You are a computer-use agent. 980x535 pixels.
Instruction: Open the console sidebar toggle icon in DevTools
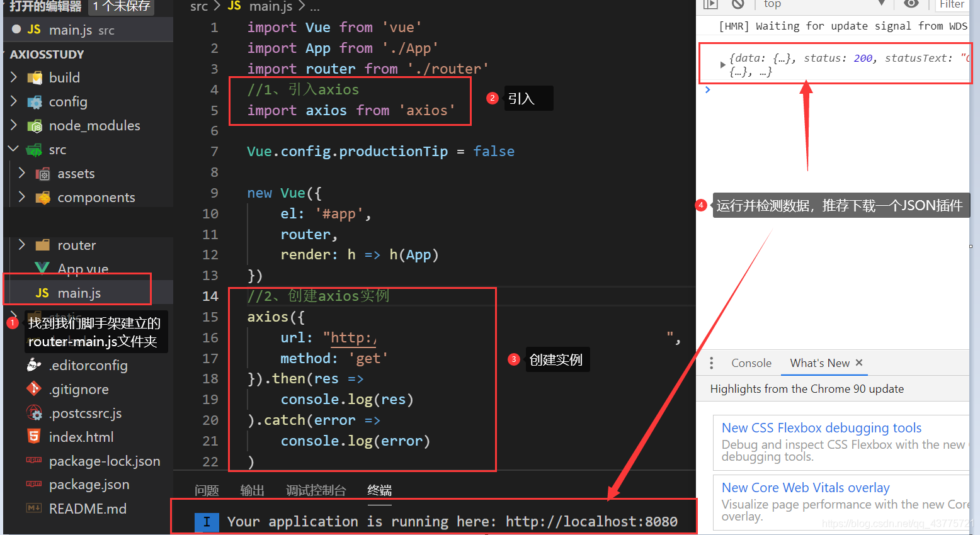(x=710, y=4)
